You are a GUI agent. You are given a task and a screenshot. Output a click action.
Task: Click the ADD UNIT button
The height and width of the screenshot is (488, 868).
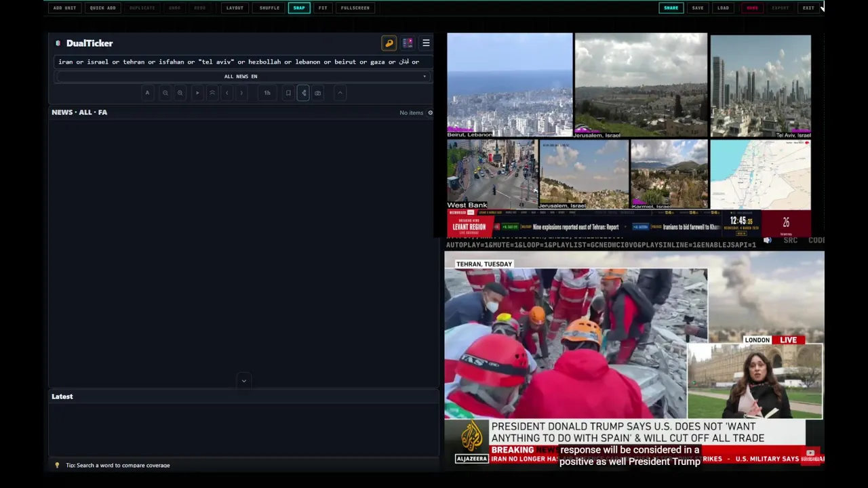click(64, 8)
